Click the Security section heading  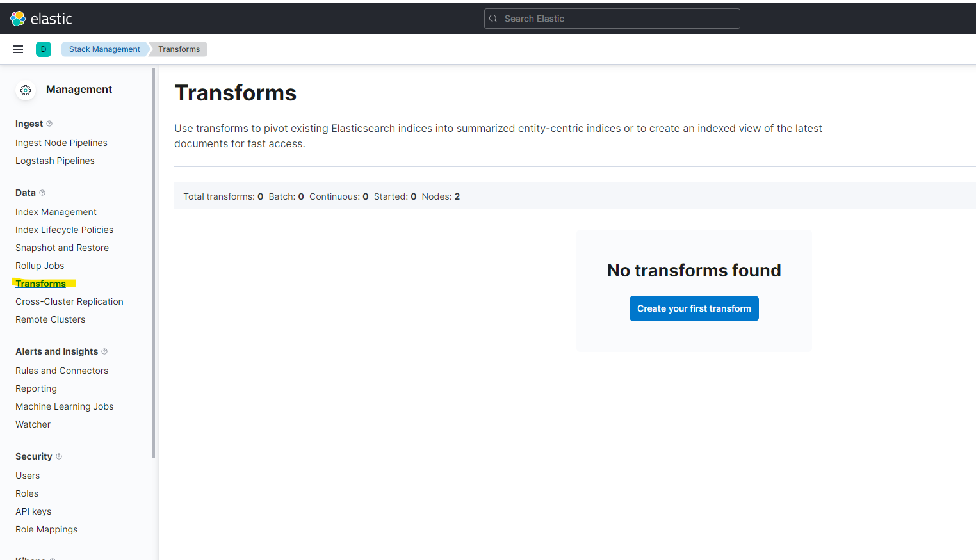(34, 456)
